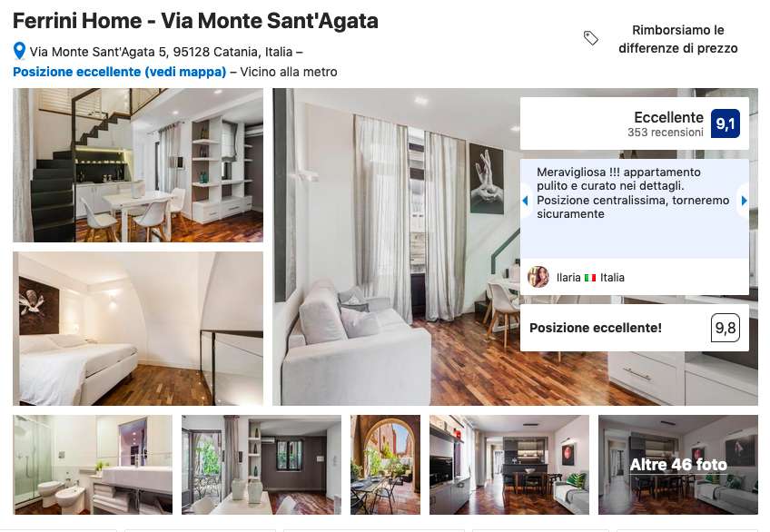Viewport: 770px width, 532px height.
Task: Open the terrace archway photo thumbnail
Action: click(x=386, y=465)
